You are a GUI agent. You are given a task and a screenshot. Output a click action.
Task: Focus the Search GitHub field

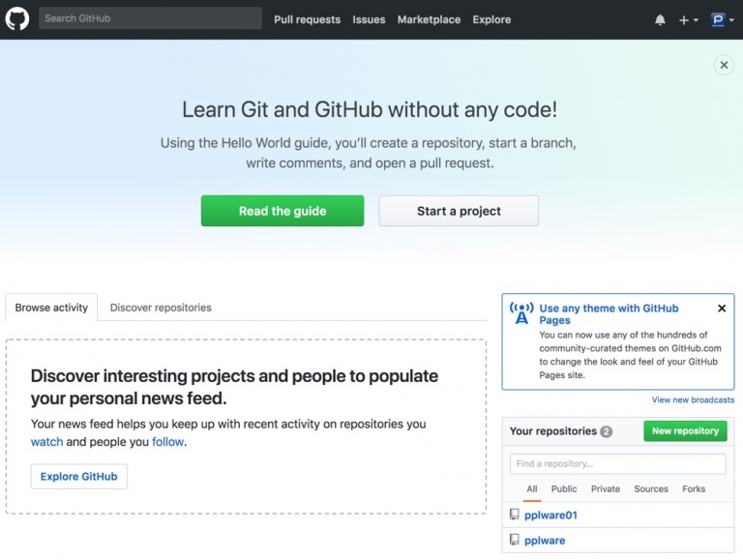click(x=150, y=18)
